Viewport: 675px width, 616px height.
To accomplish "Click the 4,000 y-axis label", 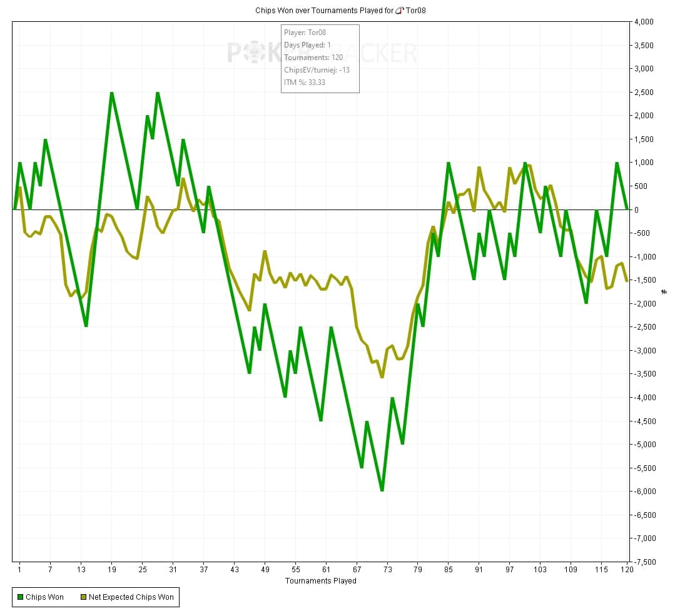I will coord(644,21).
